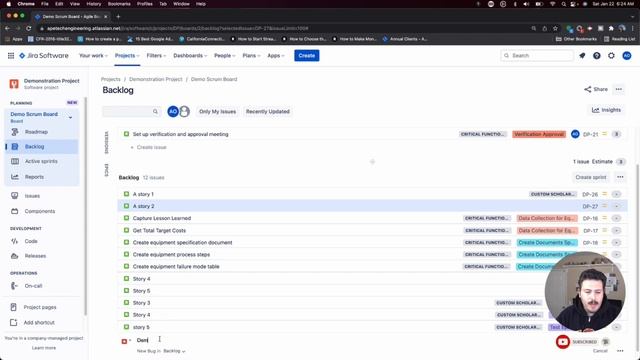The height and width of the screenshot is (360, 640).
Task: Open the Backlog section ellipsis menu
Action: click(x=620, y=177)
